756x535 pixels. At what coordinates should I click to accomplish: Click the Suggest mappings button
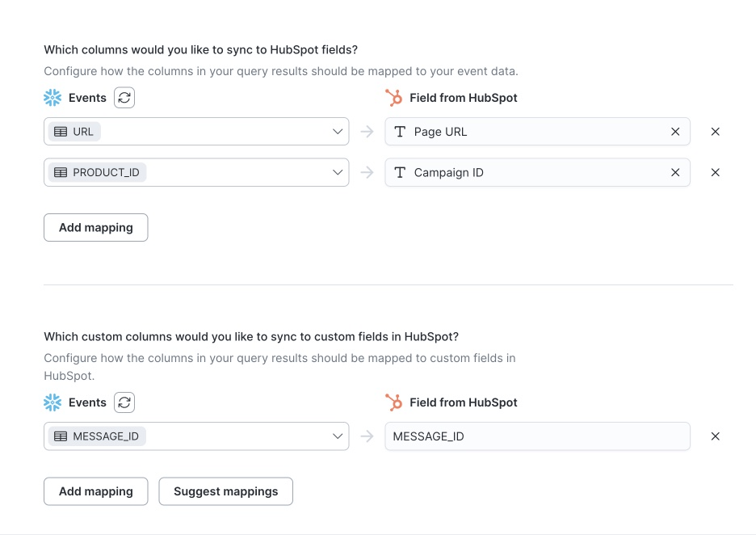225,491
